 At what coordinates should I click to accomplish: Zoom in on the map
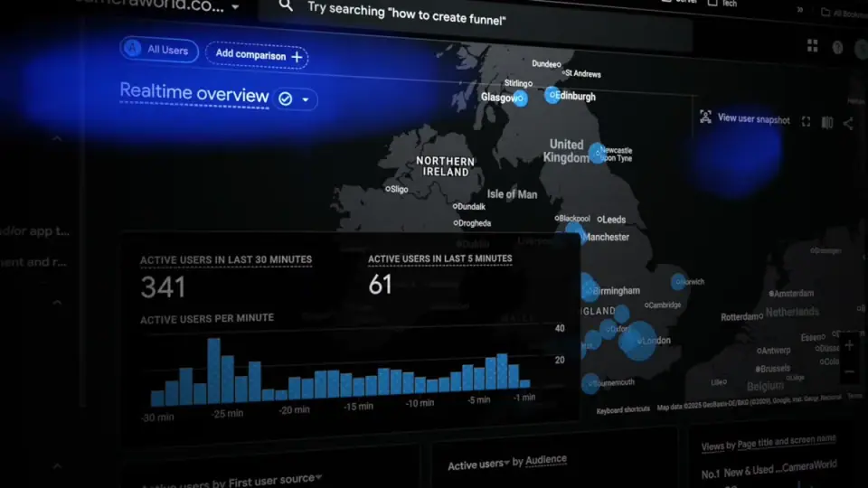pos(849,346)
